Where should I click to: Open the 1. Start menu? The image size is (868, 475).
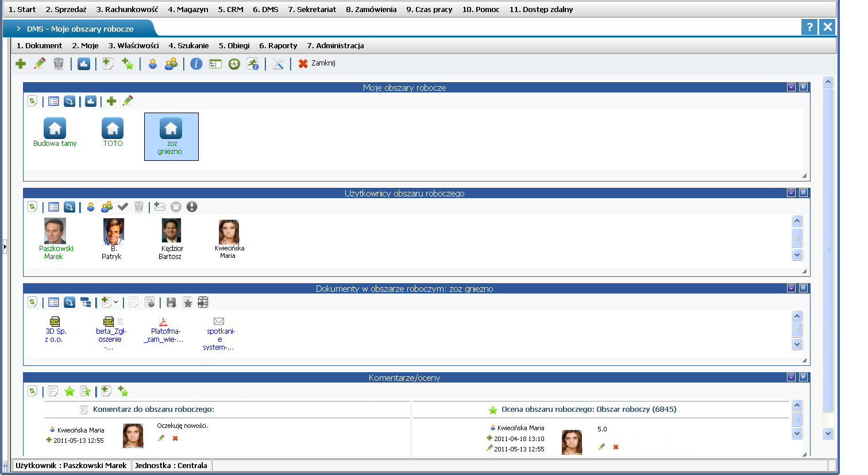coord(22,9)
